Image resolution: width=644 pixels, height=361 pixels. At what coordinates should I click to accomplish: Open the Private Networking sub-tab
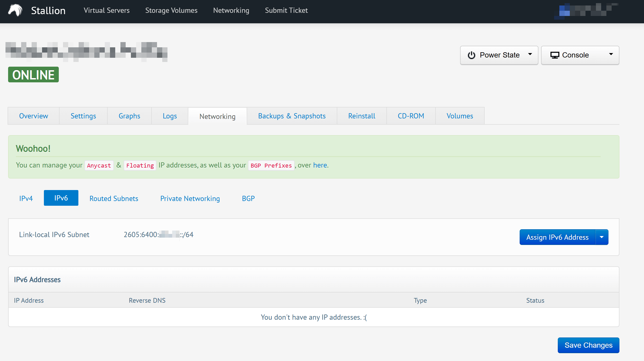(190, 198)
